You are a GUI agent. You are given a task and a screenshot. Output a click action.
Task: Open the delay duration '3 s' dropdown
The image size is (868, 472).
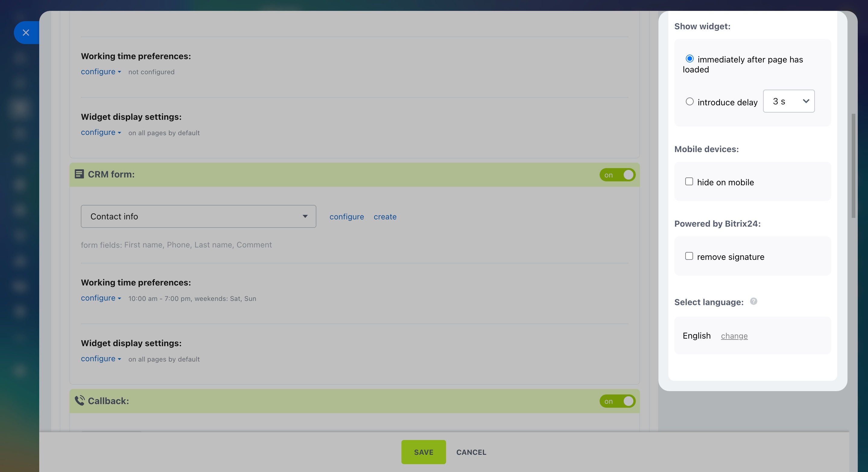tap(788, 101)
